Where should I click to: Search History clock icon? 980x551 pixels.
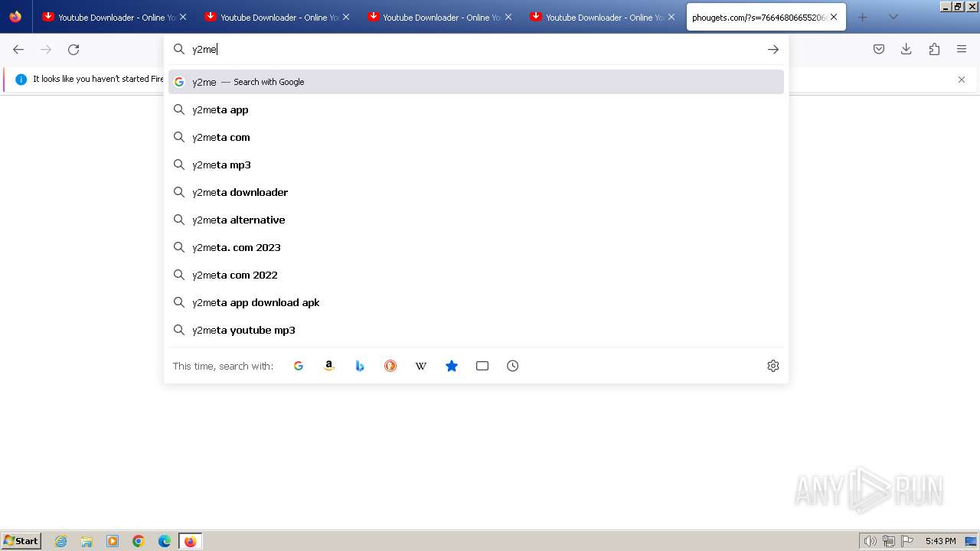click(x=513, y=366)
